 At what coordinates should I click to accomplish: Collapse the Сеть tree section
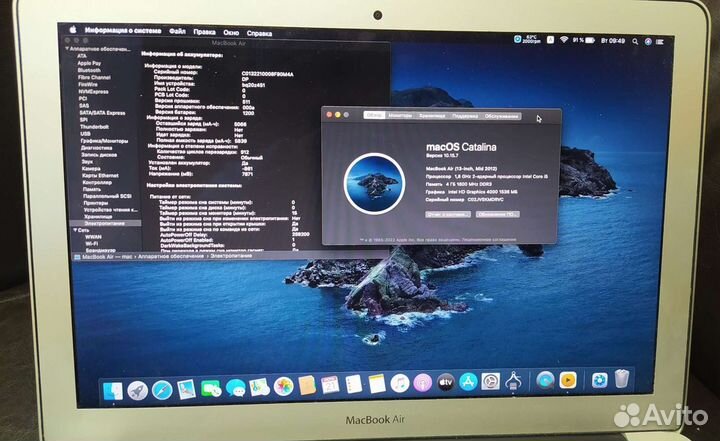click(75, 230)
